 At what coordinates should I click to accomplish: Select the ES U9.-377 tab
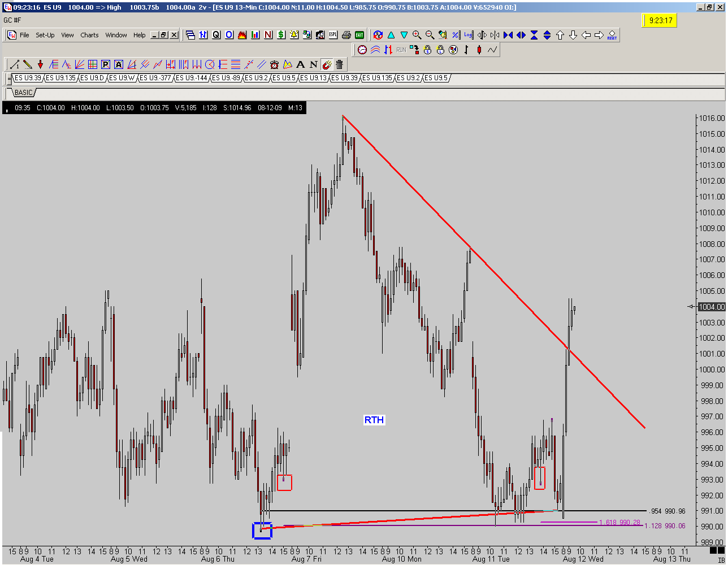[155, 78]
